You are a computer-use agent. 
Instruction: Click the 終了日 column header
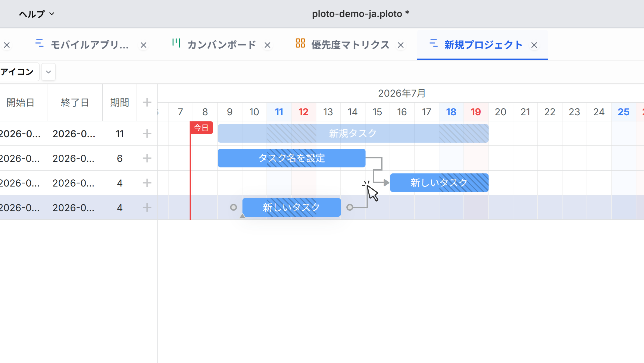click(x=75, y=103)
